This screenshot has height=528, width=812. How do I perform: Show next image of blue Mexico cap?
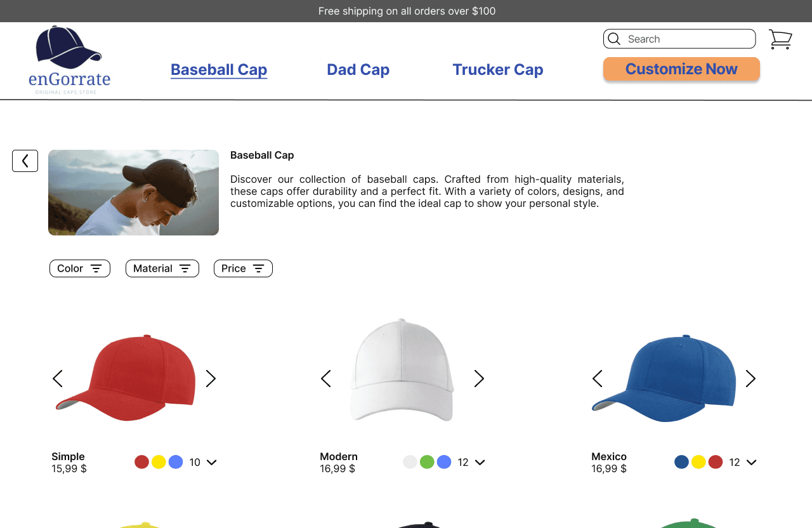pos(751,379)
